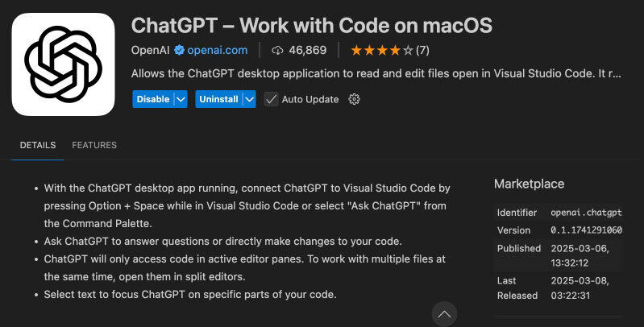Viewport: 644px width, 327px height.
Task: Toggle the Auto Update checkbox
Action: pyautogui.click(x=271, y=99)
